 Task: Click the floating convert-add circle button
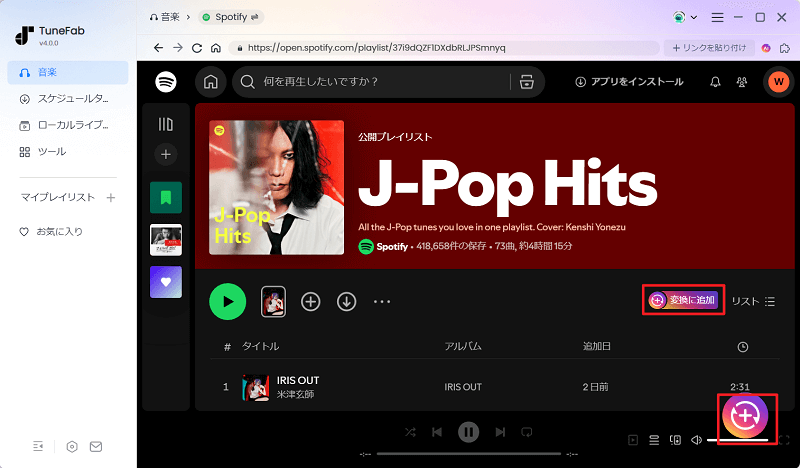click(x=745, y=415)
